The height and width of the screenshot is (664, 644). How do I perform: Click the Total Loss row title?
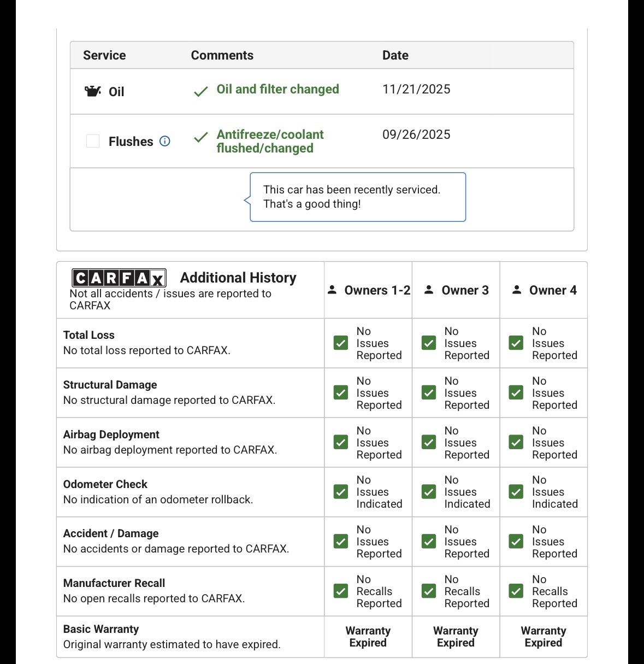click(89, 335)
